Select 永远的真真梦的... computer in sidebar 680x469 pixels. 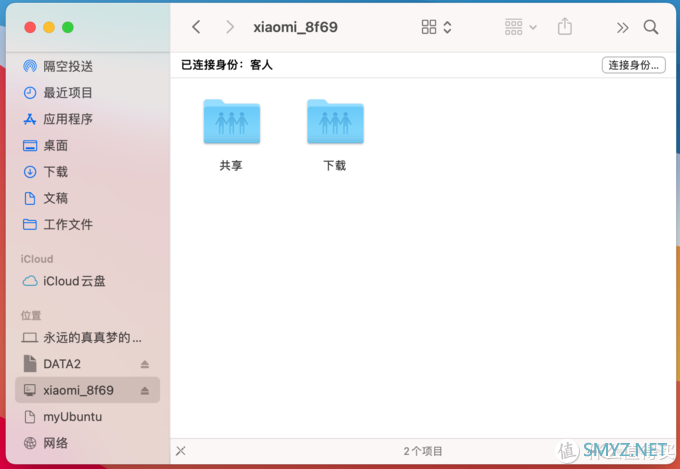[88, 338]
